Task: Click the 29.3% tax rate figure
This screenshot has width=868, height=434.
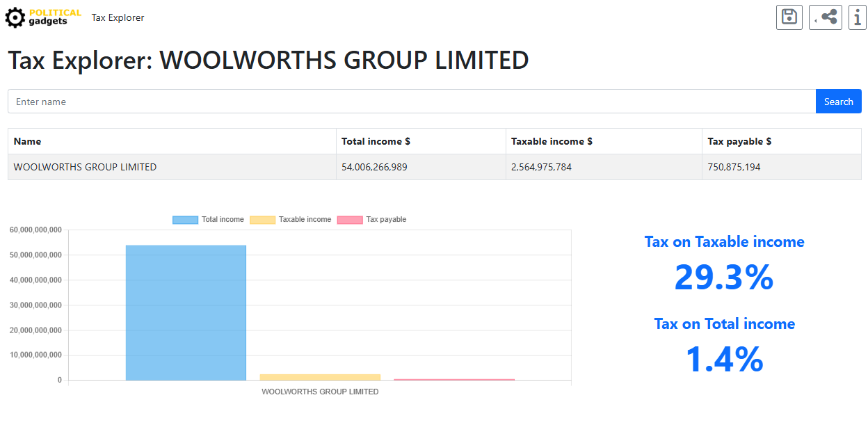Action: pos(724,278)
